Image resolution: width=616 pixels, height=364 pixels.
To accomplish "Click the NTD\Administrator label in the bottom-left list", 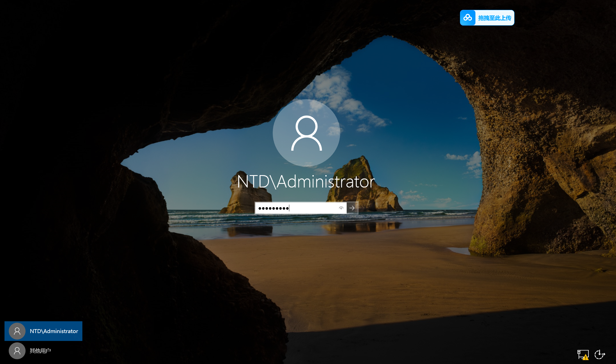I will click(54, 331).
